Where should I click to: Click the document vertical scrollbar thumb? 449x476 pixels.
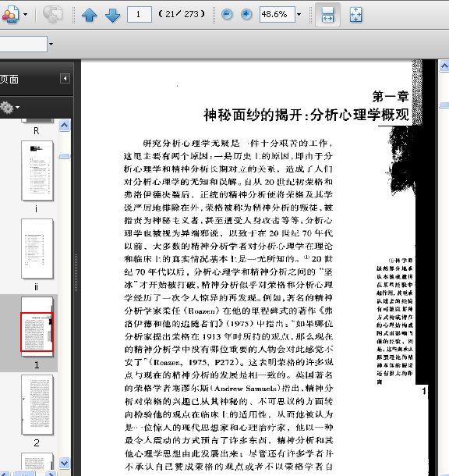tap(444, 105)
